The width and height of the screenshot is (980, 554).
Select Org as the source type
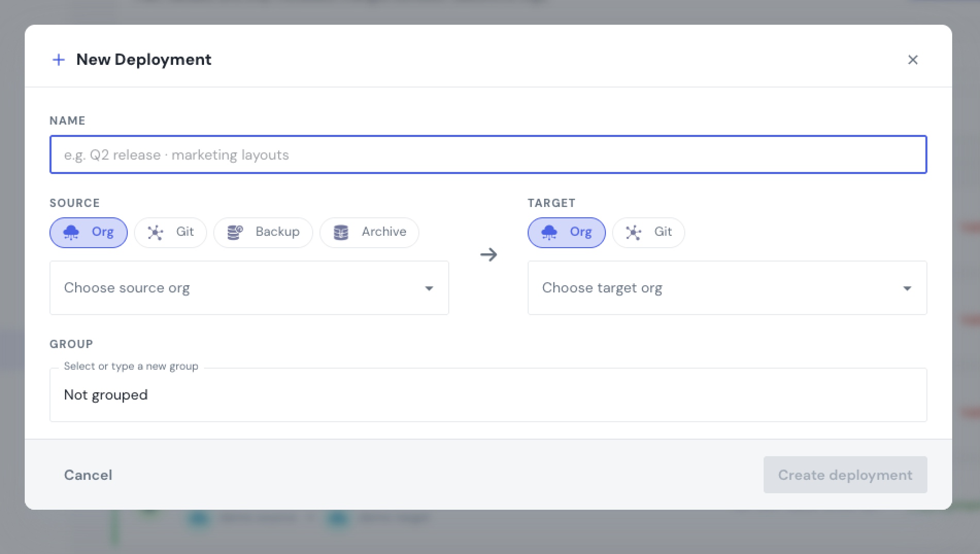[89, 232]
